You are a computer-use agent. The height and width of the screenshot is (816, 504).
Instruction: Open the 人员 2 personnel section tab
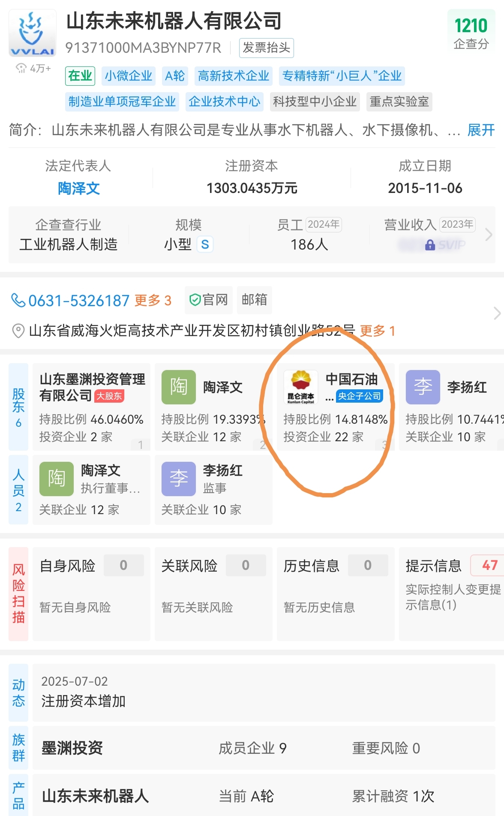pos(18,490)
